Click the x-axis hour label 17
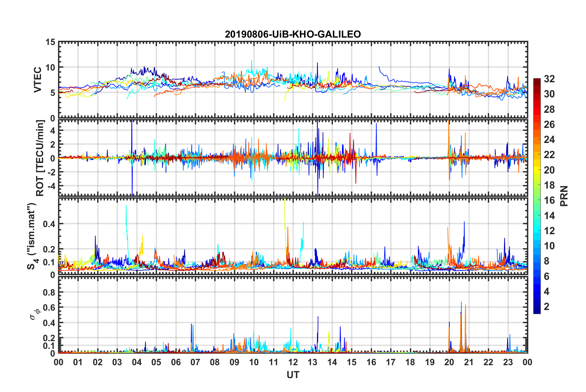This screenshot has width=586, height=392. point(391,362)
